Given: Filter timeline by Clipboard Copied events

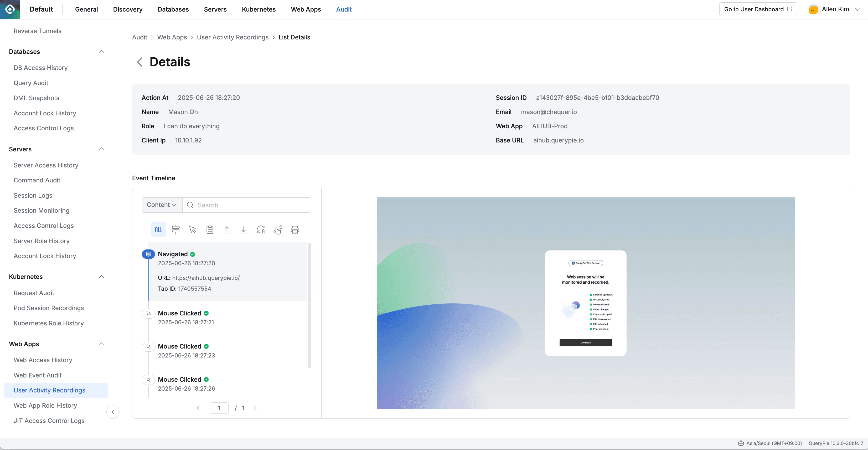Looking at the screenshot, I should coord(210,229).
